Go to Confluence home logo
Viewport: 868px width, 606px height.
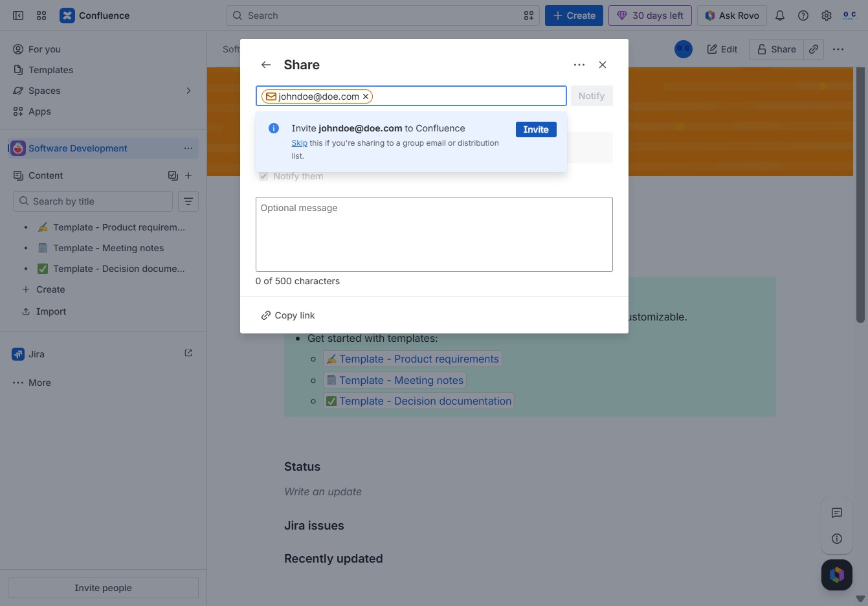pos(95,16)
